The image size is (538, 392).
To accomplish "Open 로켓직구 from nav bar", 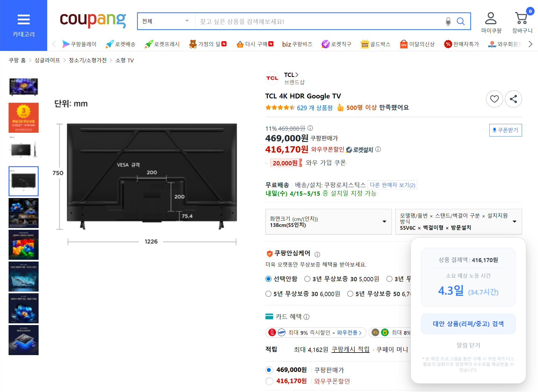I will (336, 44).
